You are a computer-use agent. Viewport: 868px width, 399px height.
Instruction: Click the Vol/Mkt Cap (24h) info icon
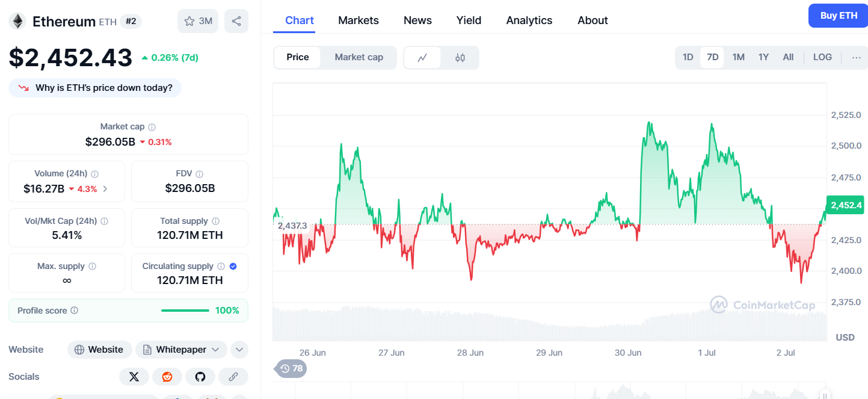[104, 221]
